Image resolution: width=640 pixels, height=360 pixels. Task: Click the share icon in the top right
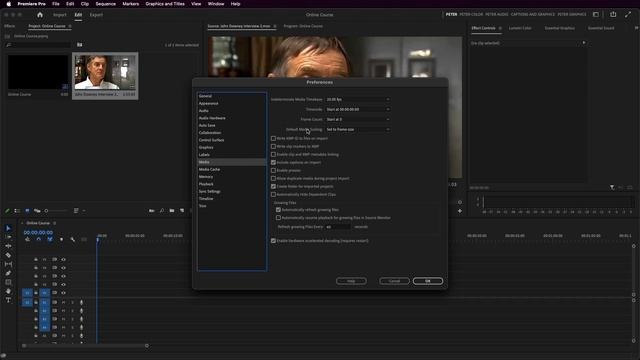click(x=613, y=14)
